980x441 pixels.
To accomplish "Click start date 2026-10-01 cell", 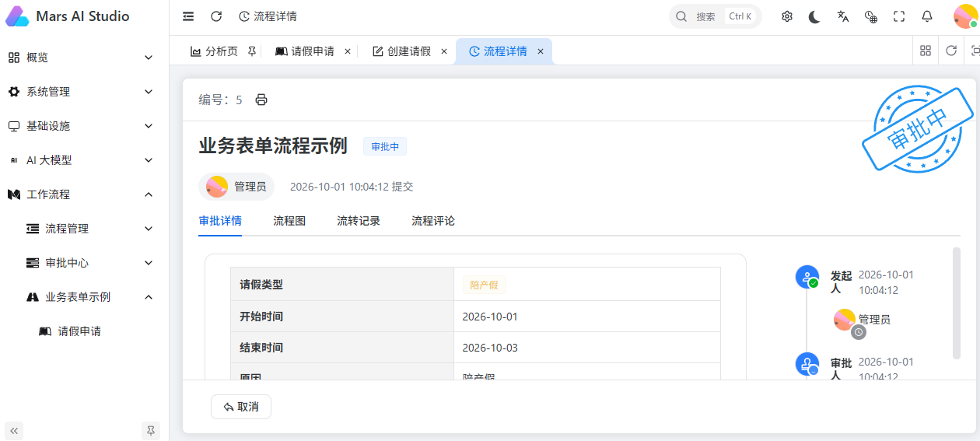I will click(x=587, y=317).
